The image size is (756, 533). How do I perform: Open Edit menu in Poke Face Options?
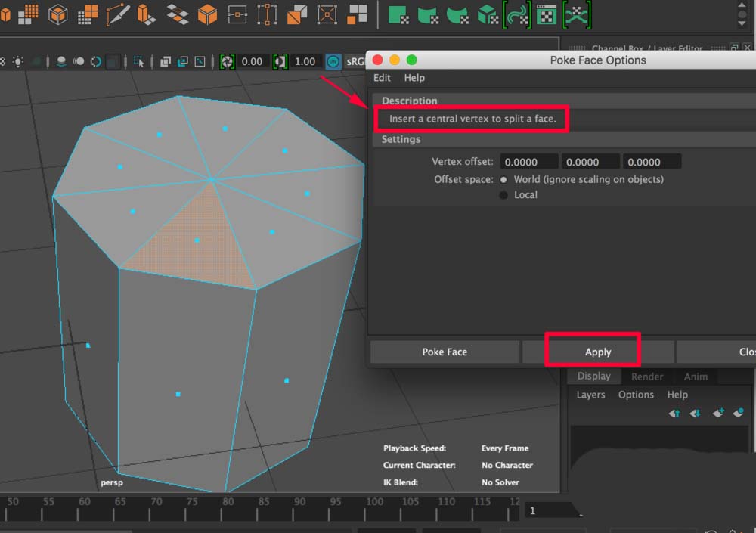[x=382, y=78]
